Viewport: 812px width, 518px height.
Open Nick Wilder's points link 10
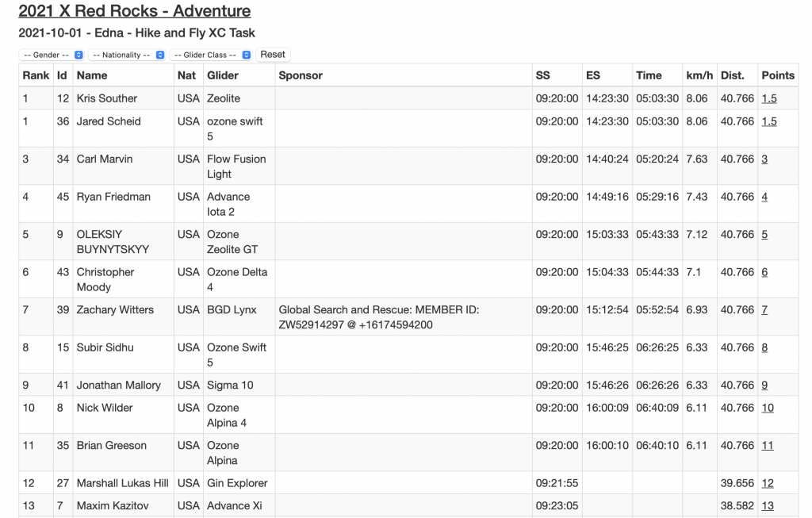click(x=767, y=408)
